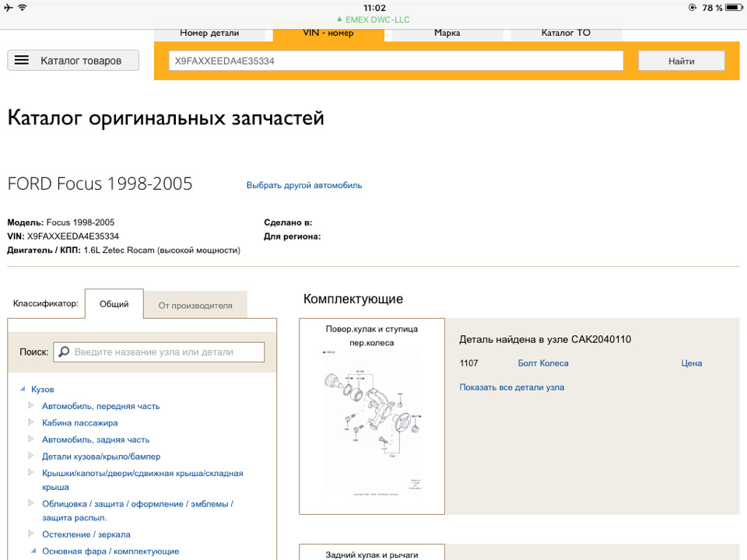Select Облицовка / защита / оформление tree item
The height and width of the screenshot is (560, 747).
[x=138, y=510]
